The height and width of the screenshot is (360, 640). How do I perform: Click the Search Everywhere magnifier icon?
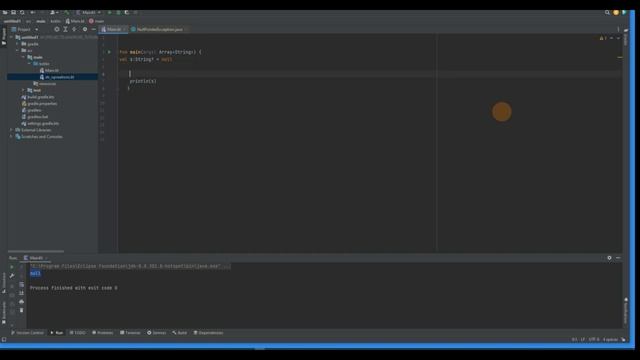coord(607,13)
